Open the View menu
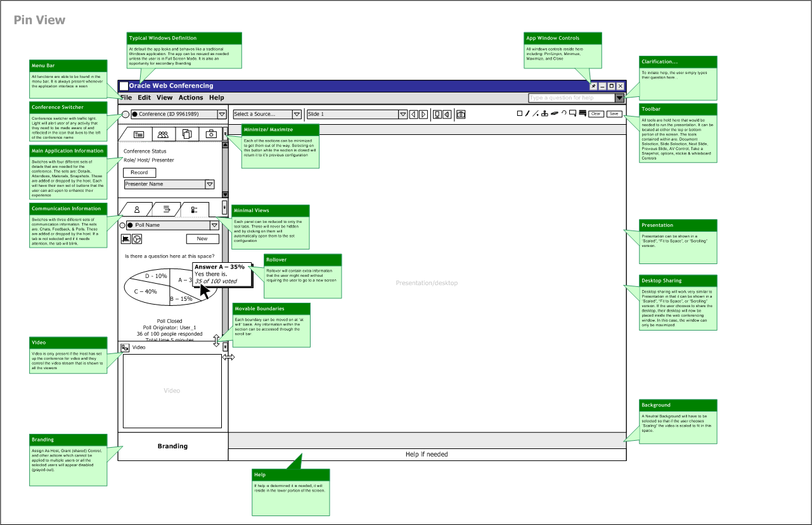812x525 pixels. click(165, 98)
